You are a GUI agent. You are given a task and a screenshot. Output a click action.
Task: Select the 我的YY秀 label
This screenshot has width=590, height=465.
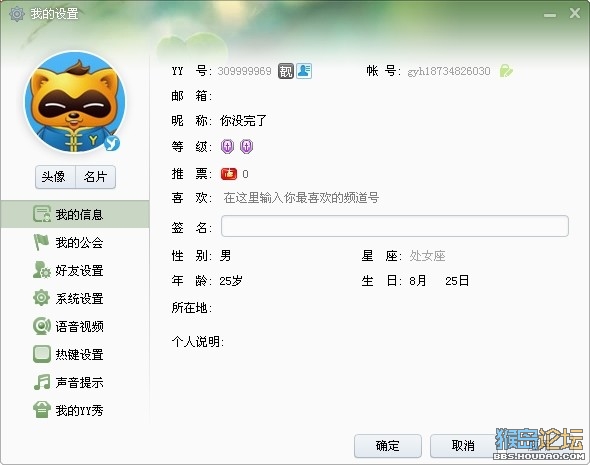[79, 410]
